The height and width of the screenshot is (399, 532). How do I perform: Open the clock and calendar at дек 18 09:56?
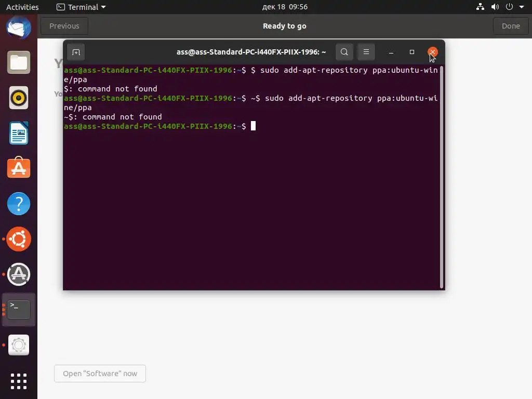pyautogui.click(x=285, y=7)
